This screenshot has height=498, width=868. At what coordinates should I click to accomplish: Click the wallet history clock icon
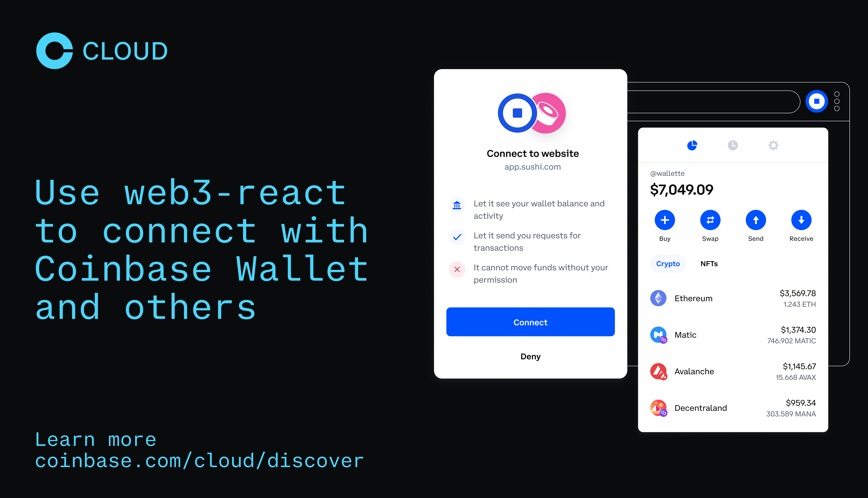point(733,145)
